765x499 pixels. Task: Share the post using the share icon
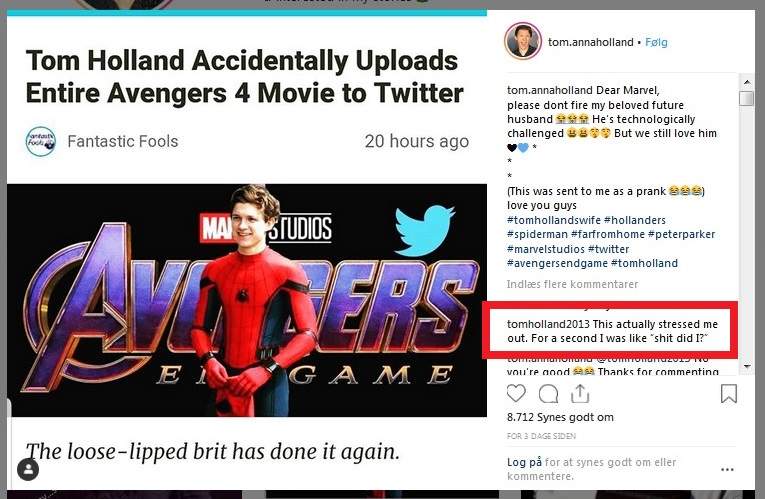581,393
